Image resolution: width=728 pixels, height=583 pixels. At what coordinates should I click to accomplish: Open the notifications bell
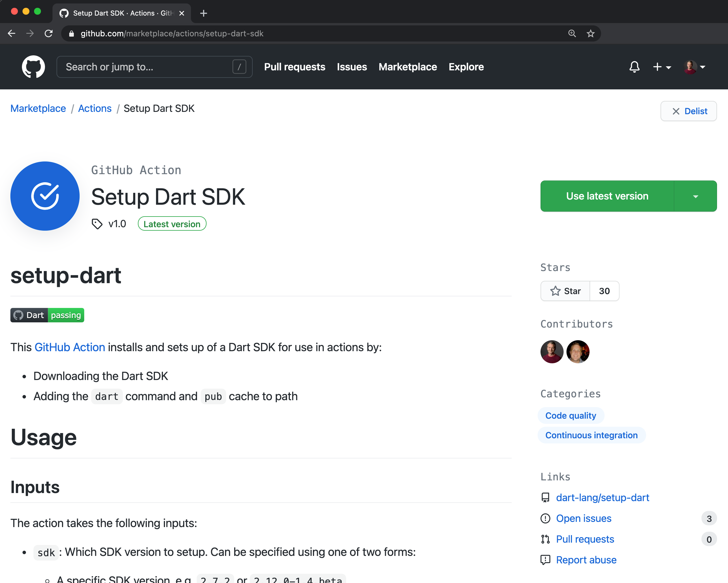coord(634,67)
